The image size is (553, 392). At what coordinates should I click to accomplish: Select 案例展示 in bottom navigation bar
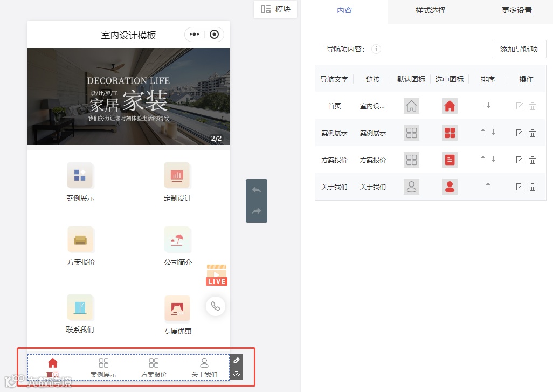(103, 367)
